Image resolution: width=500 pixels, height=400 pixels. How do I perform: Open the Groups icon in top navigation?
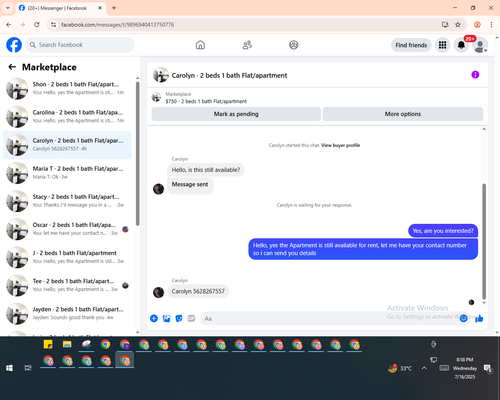(294, 45)
